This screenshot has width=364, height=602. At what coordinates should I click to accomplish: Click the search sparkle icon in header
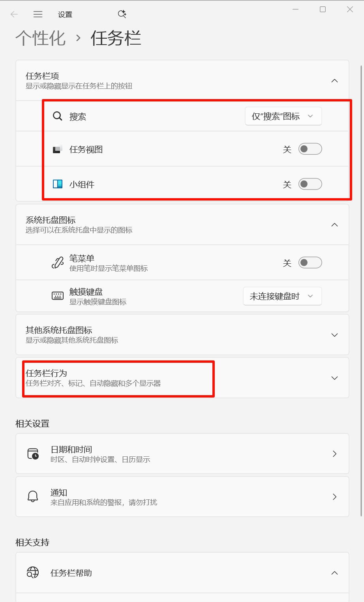tap(122, 14)
